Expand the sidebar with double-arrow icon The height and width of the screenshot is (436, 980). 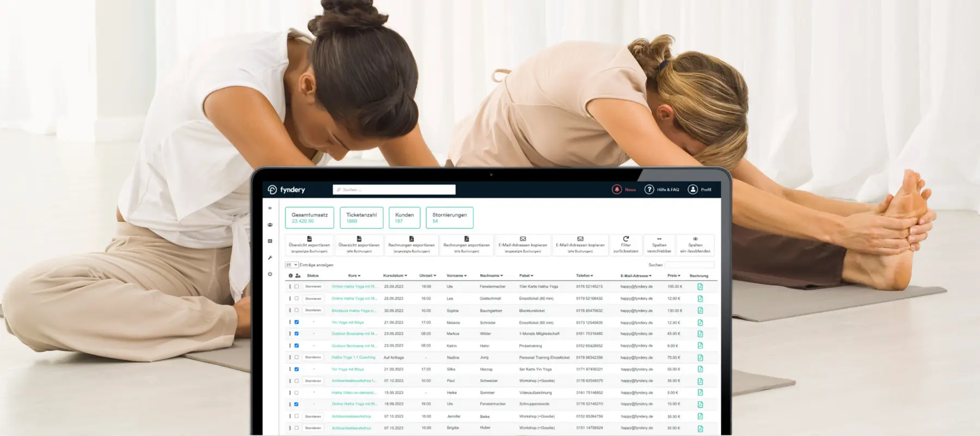269,208
